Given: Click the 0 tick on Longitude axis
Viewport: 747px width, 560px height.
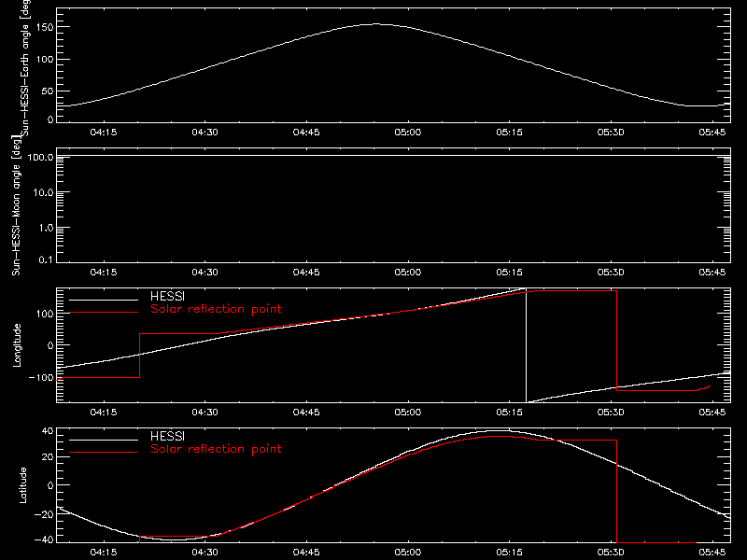Looking at the screenshot, I should point(50,345).
